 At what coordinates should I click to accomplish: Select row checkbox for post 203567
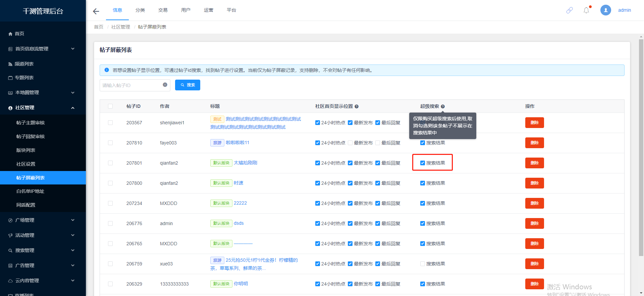(110, 123)
